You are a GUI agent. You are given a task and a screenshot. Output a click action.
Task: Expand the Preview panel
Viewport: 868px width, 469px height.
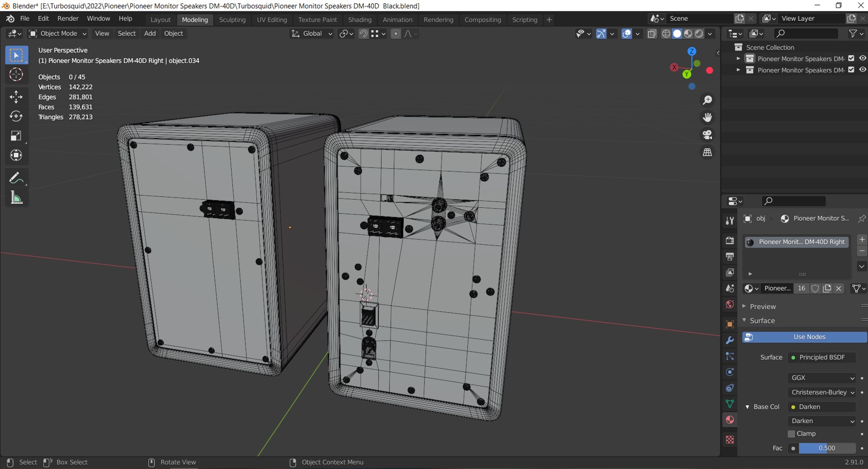pos(763,306)
